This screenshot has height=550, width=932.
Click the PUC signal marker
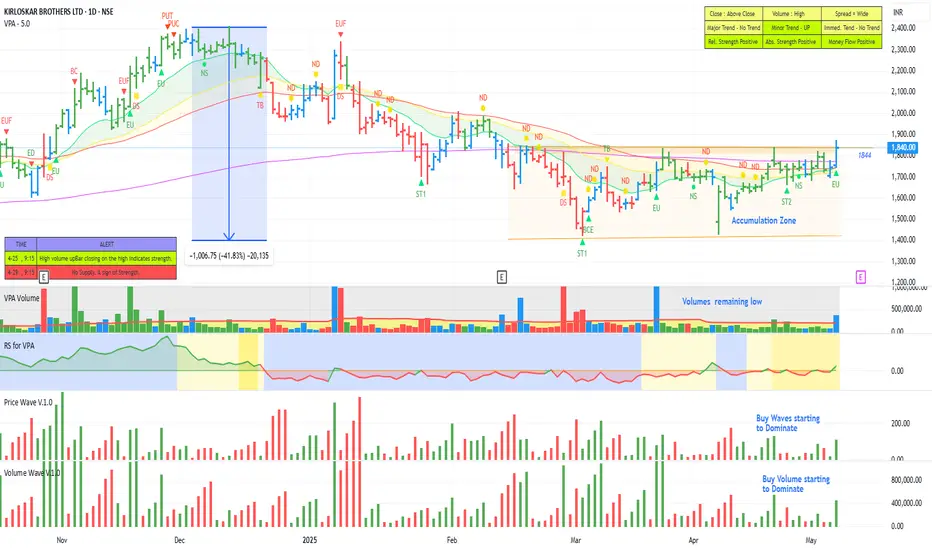click(x=174, y=24)
